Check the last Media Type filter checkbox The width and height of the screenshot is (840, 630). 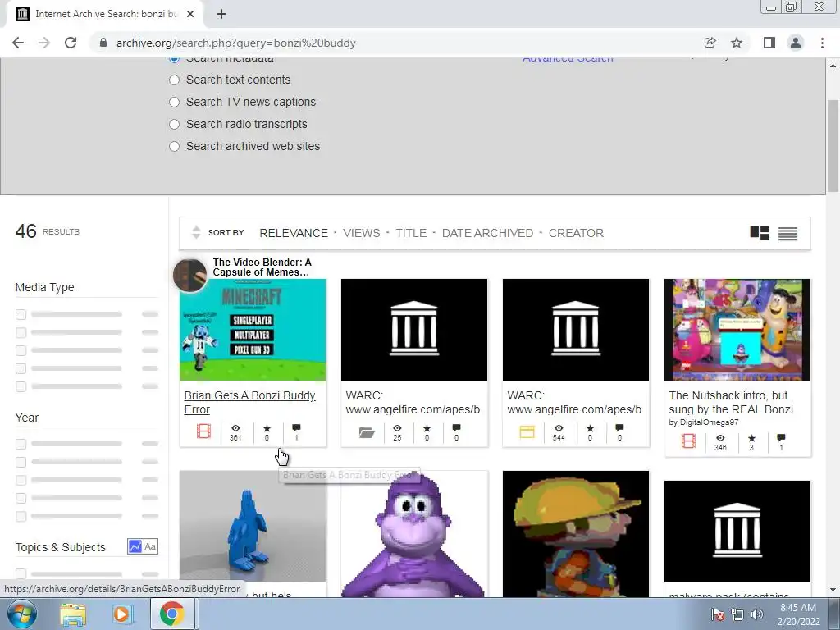[21, 386]
